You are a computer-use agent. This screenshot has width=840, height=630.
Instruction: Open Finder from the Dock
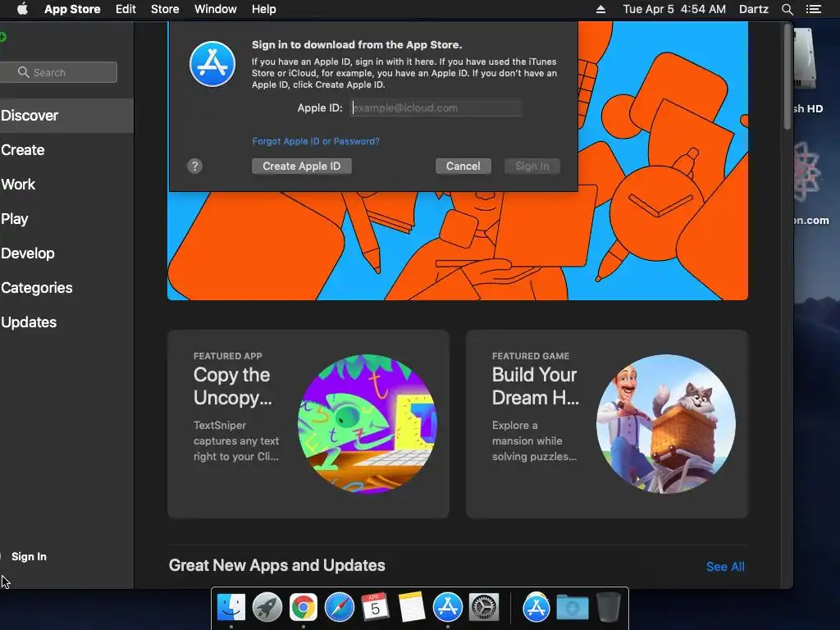[x=231, y=608]
